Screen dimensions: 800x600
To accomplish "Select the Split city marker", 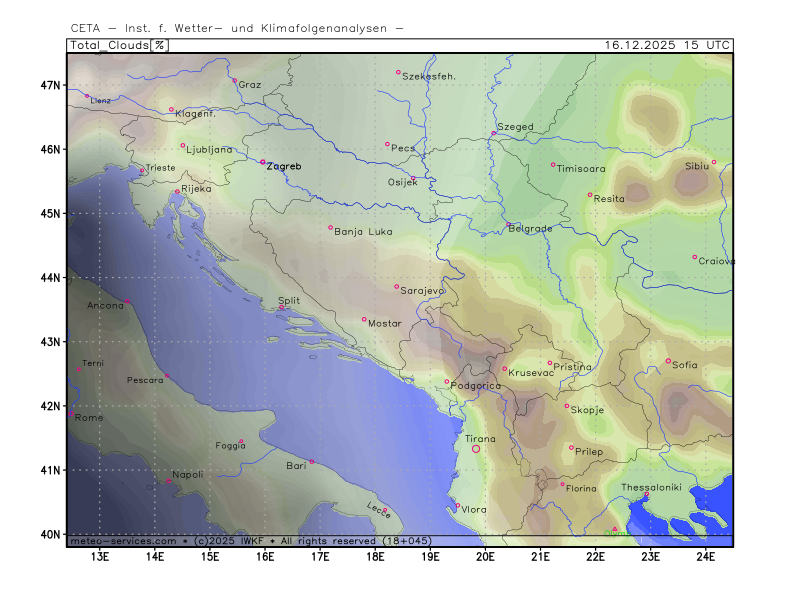I will (x=281, y=308).
